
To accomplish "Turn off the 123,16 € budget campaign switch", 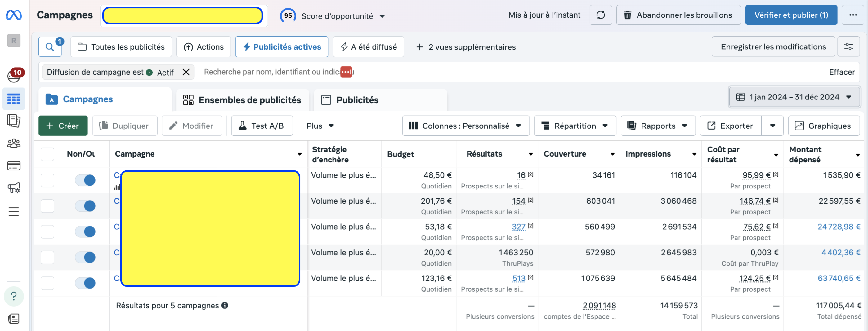I will coord(85,283).
